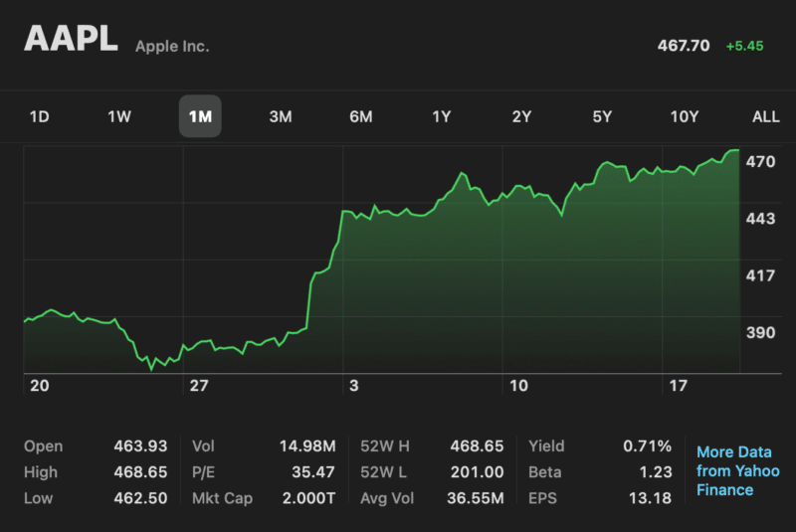Click the date label 20 on x-axis

40,386
